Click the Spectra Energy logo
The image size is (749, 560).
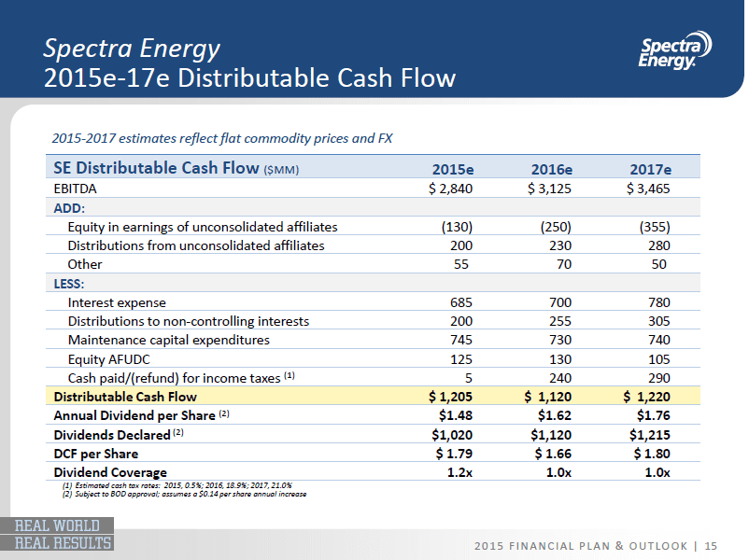675,49
